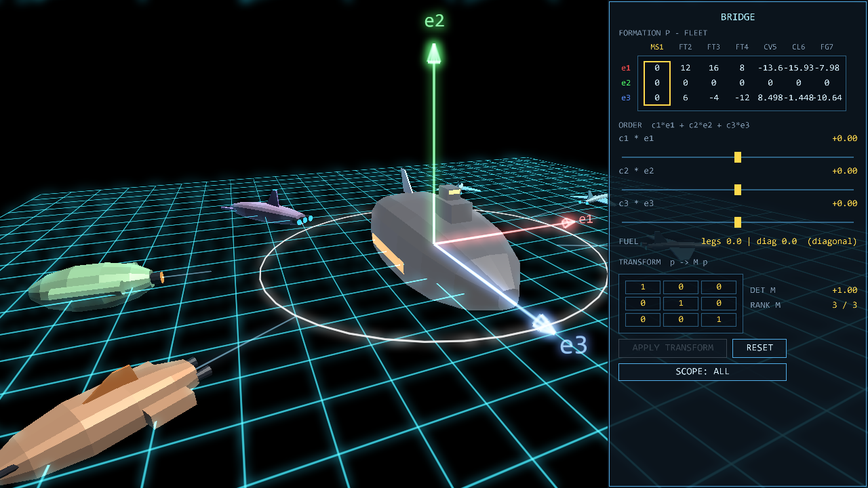
Task: Edit transform matrix row 2 column 2
Action: 681,304
